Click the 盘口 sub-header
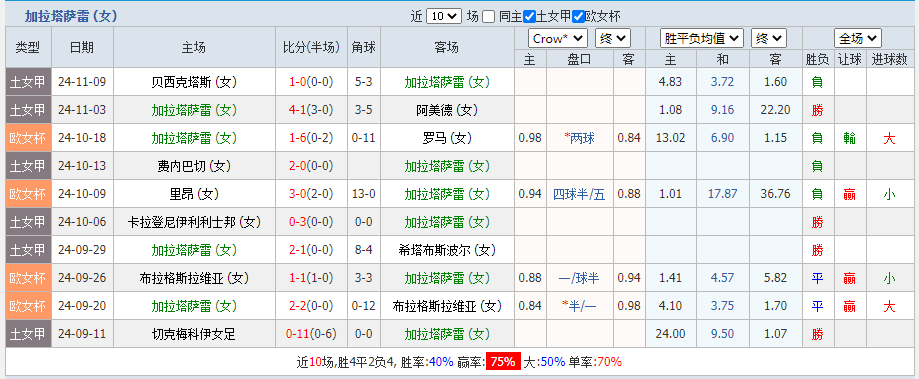Screen dimensions: 919x379 (x=580, y=59)
